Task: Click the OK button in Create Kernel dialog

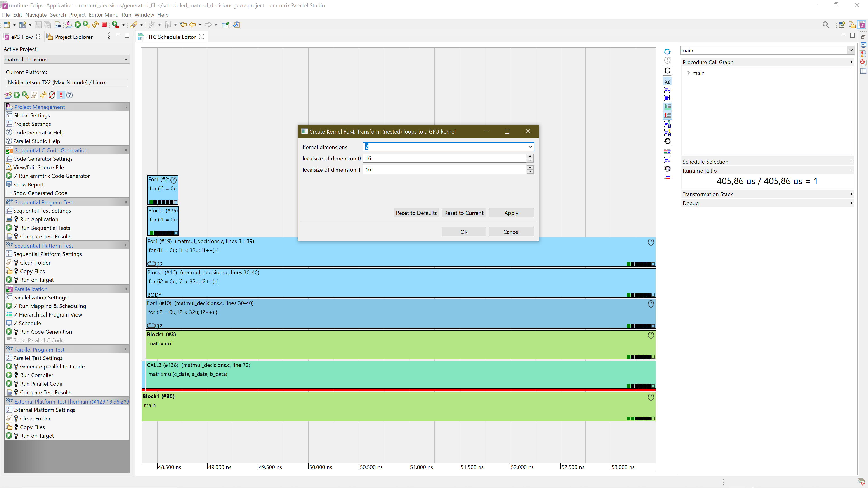Action: click(x=464, y=232)
